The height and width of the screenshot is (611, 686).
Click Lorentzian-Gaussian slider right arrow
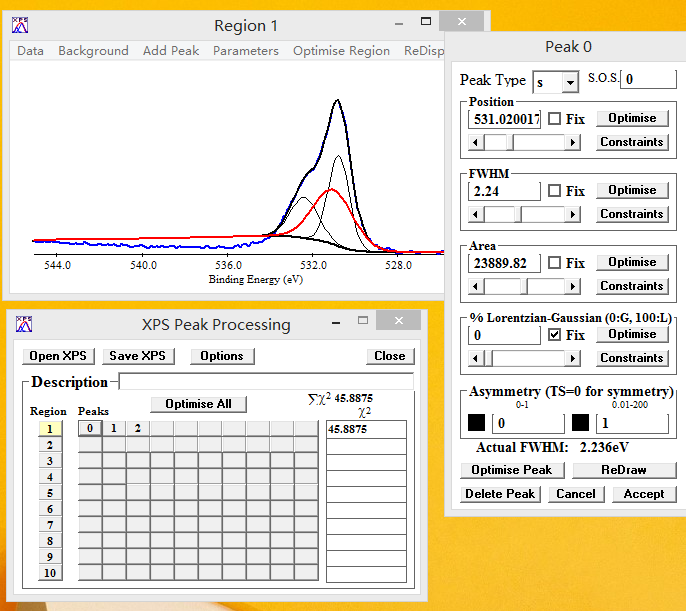pos(572,359)
